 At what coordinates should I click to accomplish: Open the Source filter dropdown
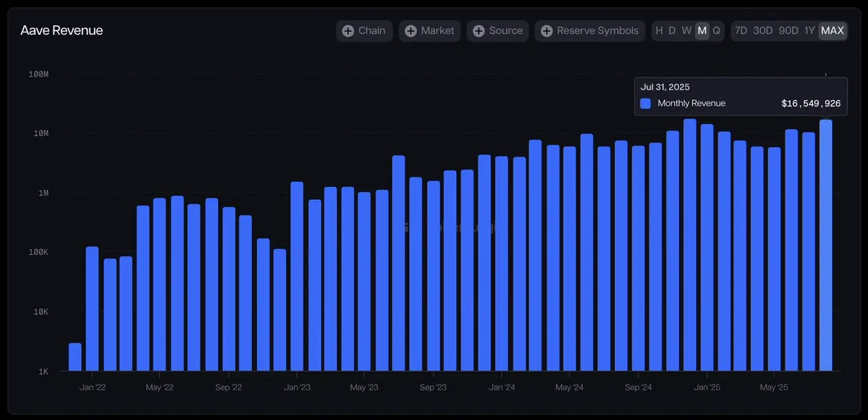tap(497, 31)
